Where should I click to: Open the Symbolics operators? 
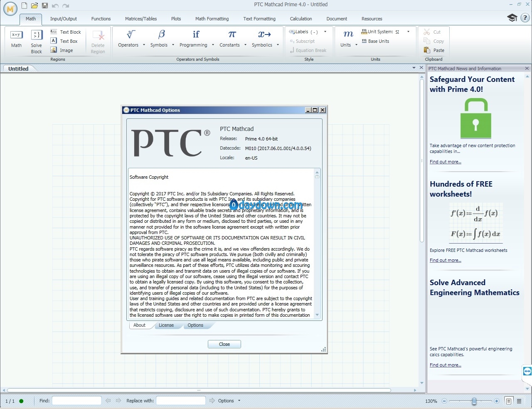click(262, 39)
